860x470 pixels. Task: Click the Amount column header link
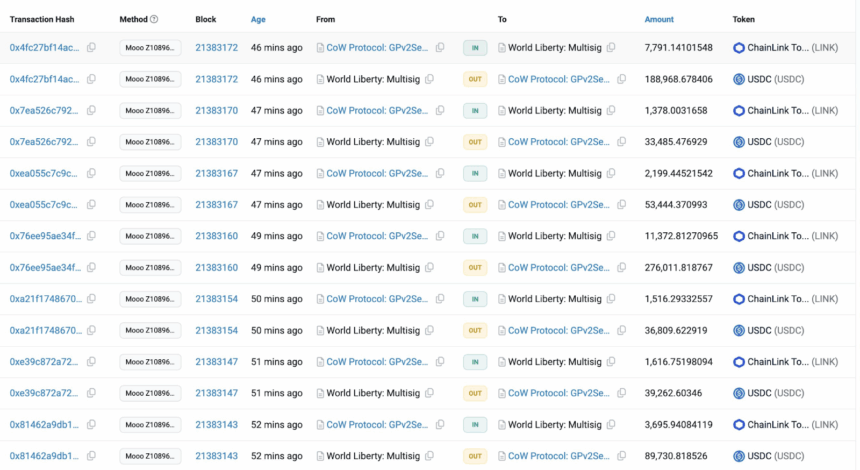click(659, 19)
